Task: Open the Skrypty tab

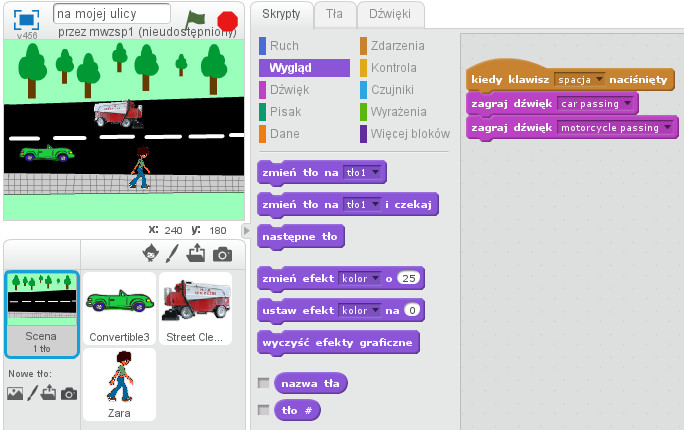Action: click(281, 14)
